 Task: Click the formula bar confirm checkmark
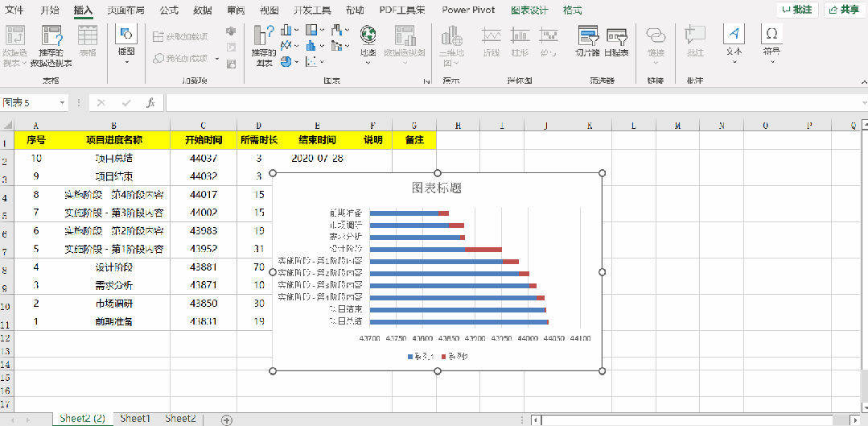[x=126, y=103]
